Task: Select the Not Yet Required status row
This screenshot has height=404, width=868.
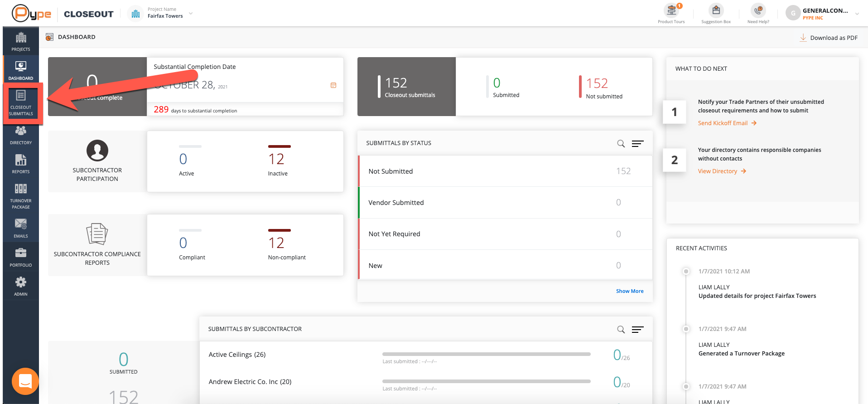Action: click(x=505, y=234)
